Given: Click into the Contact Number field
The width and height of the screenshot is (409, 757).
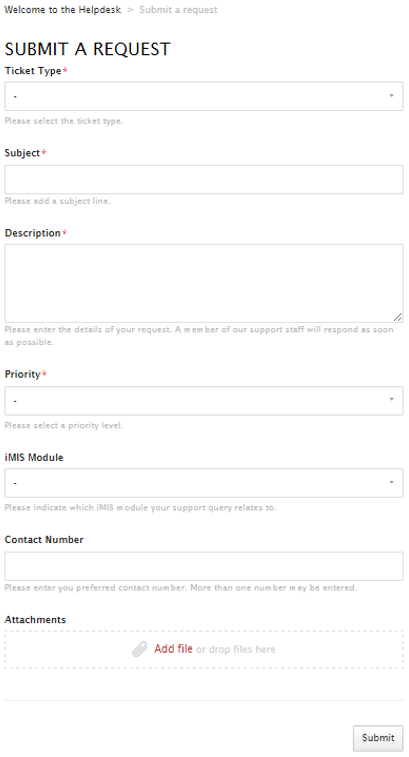Looking at the screenshot, I should click(204, 566).
